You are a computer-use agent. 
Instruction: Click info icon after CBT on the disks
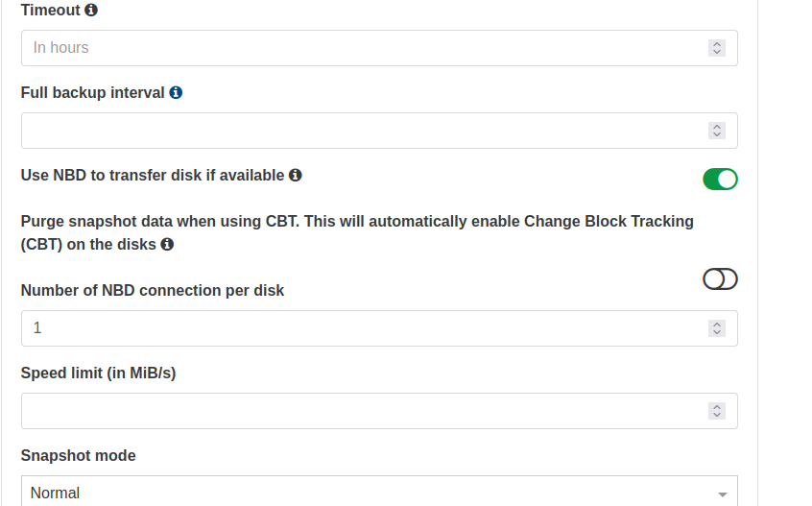click(x=167, y=244)
